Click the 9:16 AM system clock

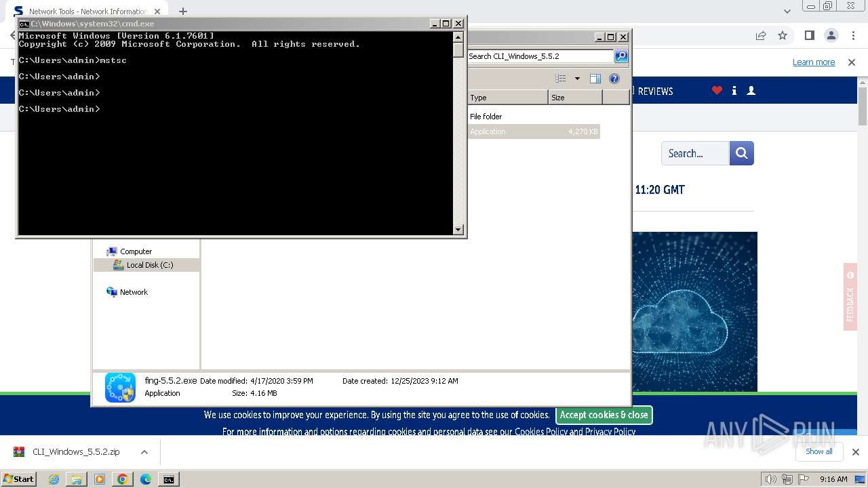tap(833, 479)
